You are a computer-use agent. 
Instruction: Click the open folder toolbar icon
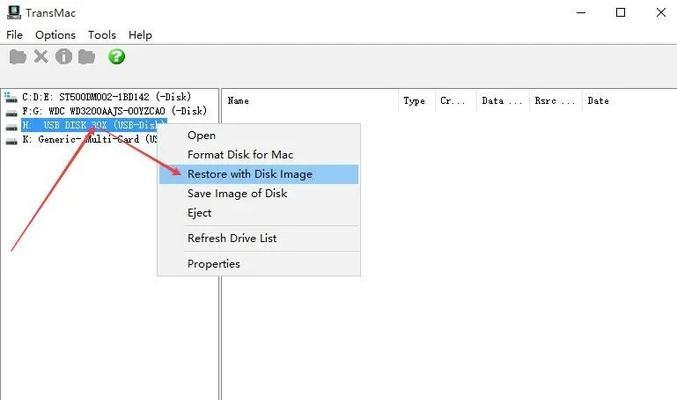tap(18, 57)
